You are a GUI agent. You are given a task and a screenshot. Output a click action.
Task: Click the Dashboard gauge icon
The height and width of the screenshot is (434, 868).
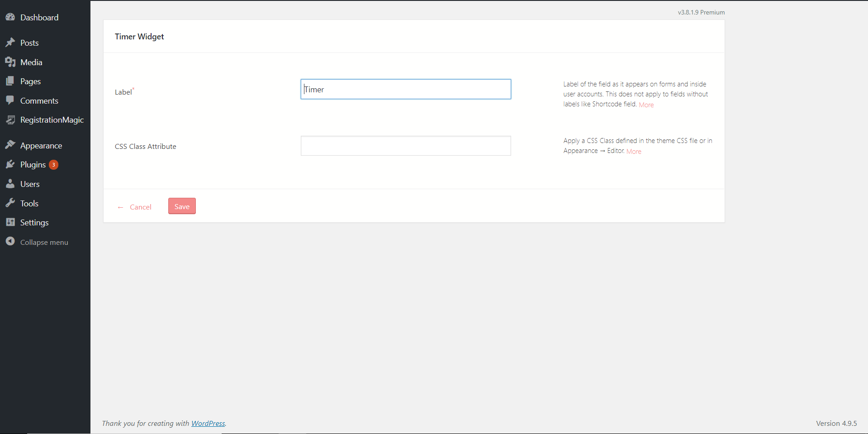pos(10,17)
